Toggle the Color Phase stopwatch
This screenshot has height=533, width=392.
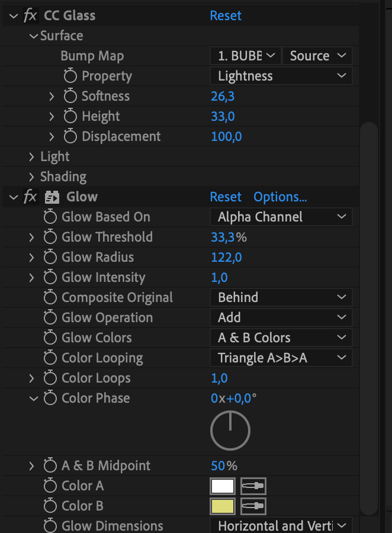(x=51, y=399)
